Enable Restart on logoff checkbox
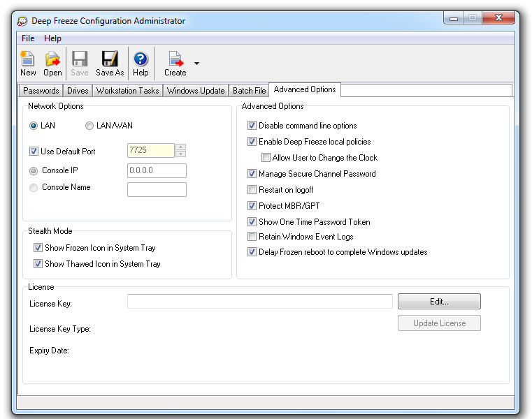Screen dimensions: 532x419 pos(252,189)
